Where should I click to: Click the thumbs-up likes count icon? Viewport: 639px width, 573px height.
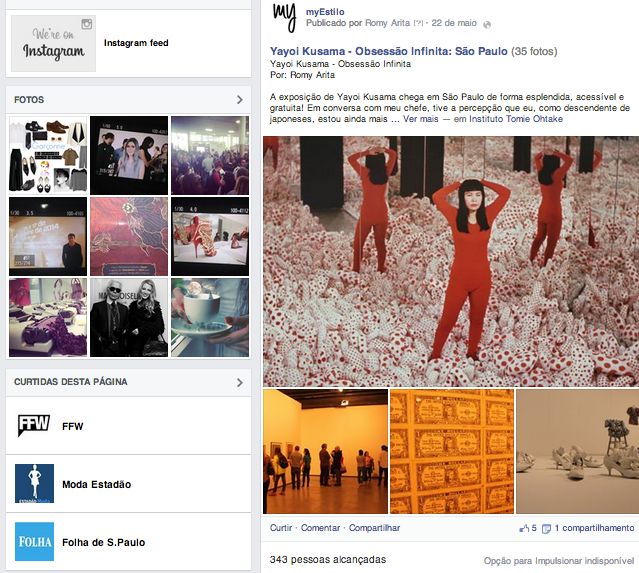tap(524, 528)
